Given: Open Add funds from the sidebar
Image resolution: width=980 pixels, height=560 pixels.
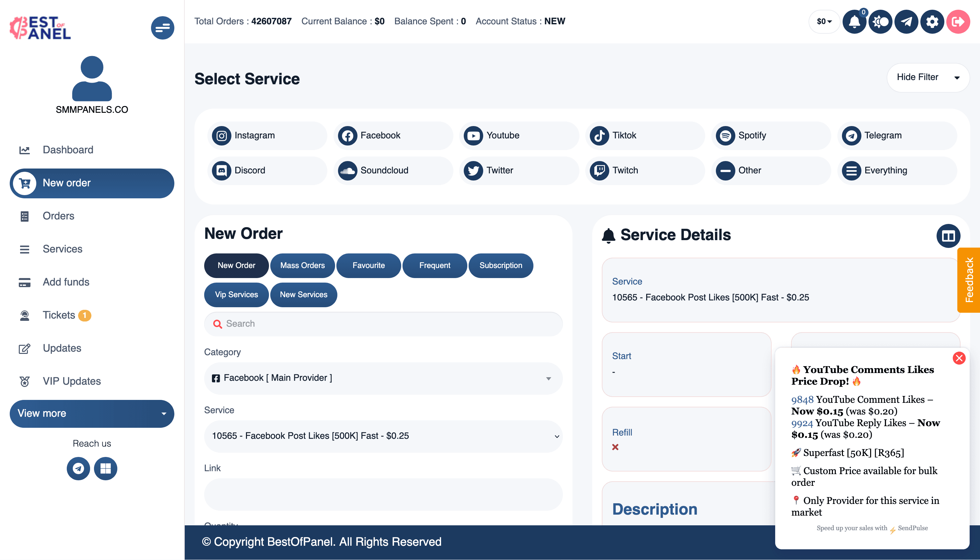Looking at the screenshot, I should (x=66, y=282).
